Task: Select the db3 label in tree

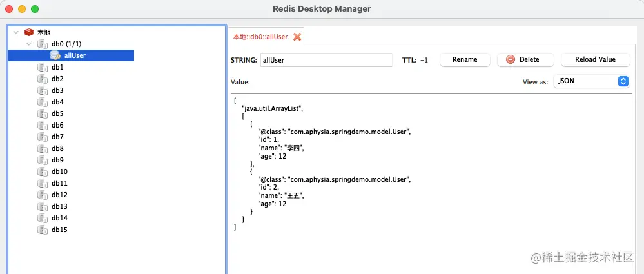Action: (57, 90)
